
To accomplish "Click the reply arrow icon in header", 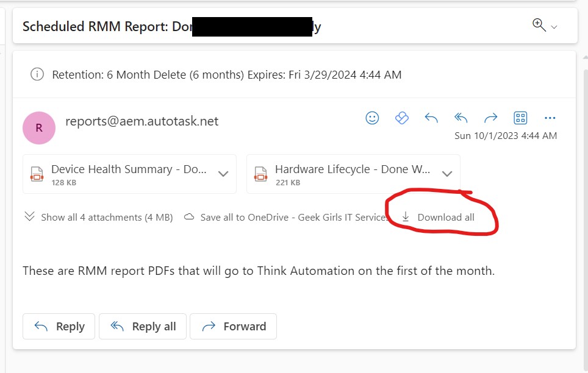I will (431, 118).
